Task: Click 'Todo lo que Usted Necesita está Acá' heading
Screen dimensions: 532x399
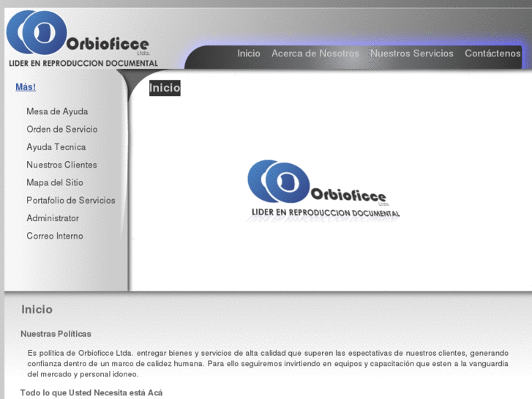Action: [91, 392]
